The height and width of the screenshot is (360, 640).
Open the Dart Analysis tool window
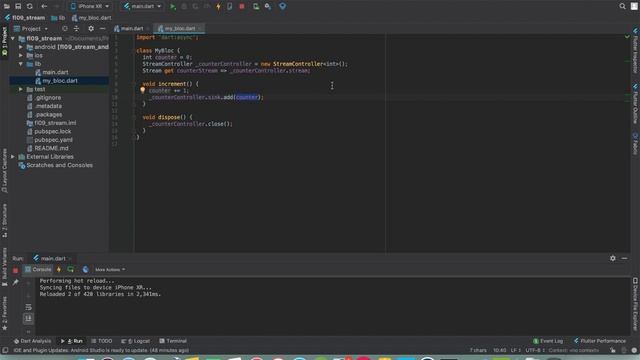tap(32, 341)
